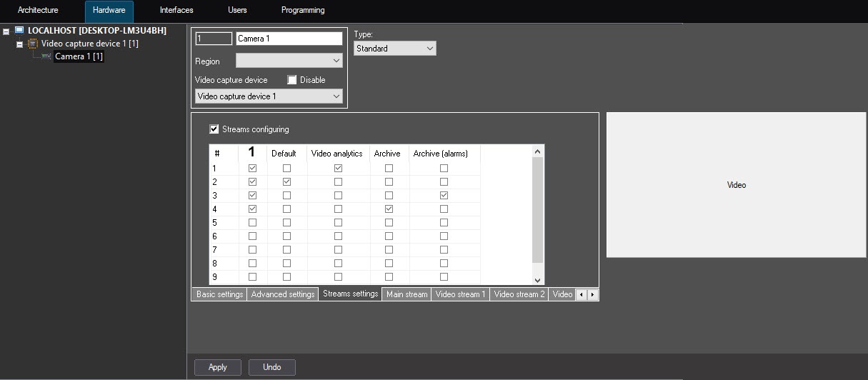Collapse the Video capture device 1 node
Viewport: 868px width, 380px height.
pyautogui.click(x=20, y=44)
